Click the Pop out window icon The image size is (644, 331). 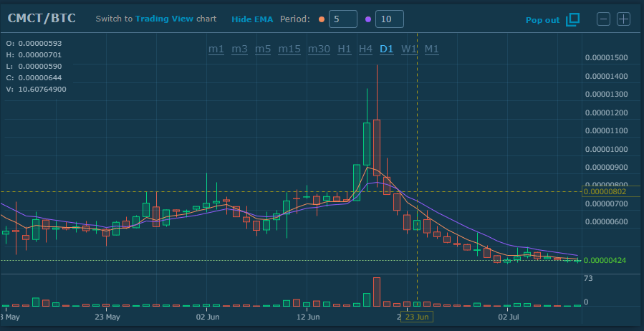[572, 19]
